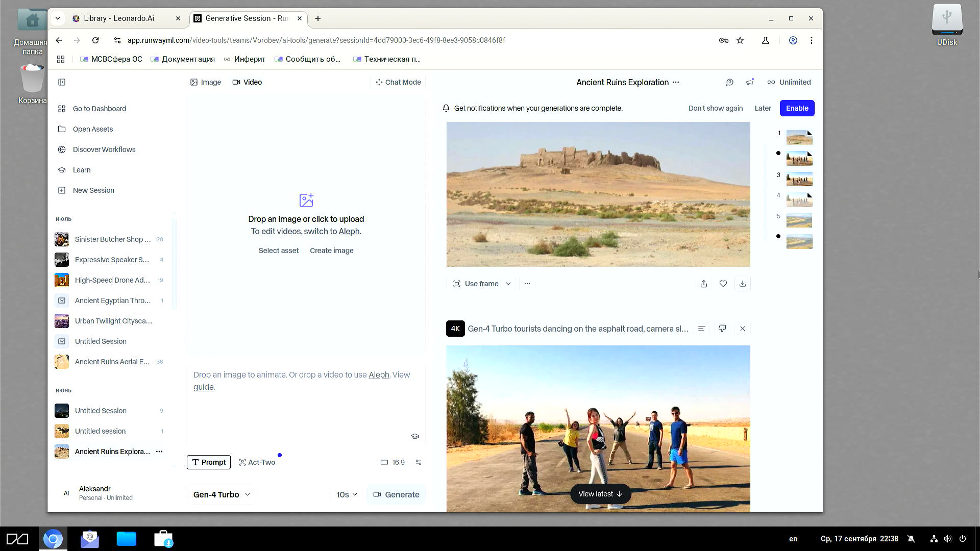Switch to the Image tab
Image resolution: width=980 pixels, height=551 pixels.
[206, 82]
